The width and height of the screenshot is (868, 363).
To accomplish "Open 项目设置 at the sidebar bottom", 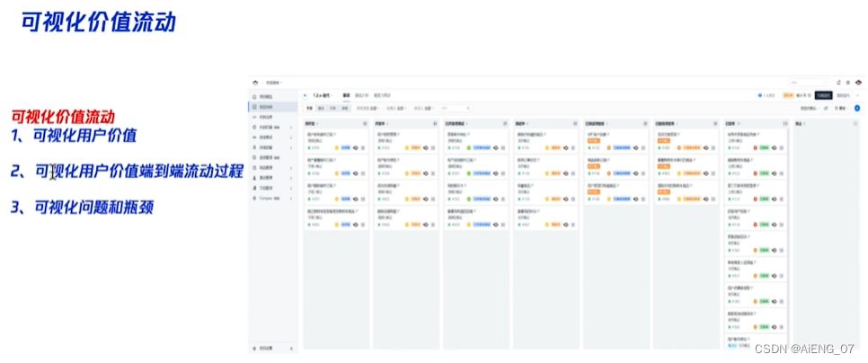I will 266,349.
